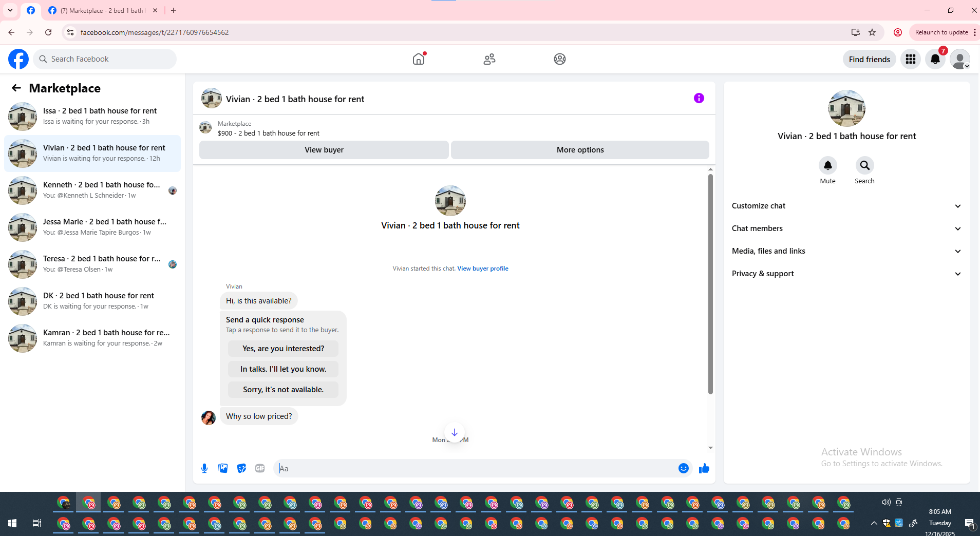This screenshot has height=536, width=980.
Task: Jump to latest message with down arrow
Action: coord(455,432)
